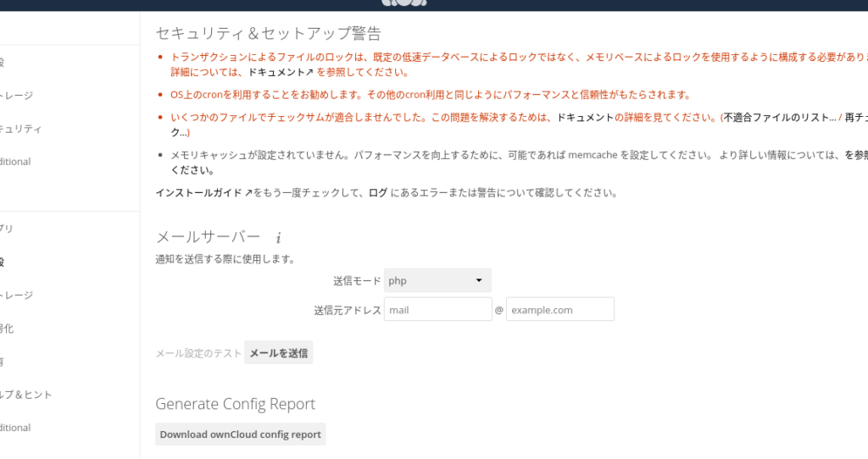Select 有 (Sharing) in the sidebar
The image size is (868, 459).
click(x=3, y=362)
